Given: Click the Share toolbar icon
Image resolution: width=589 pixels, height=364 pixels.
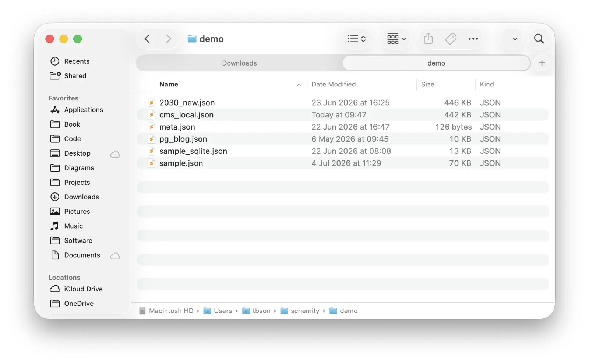Looking at the screenshot, I should [x=428, y=39].
